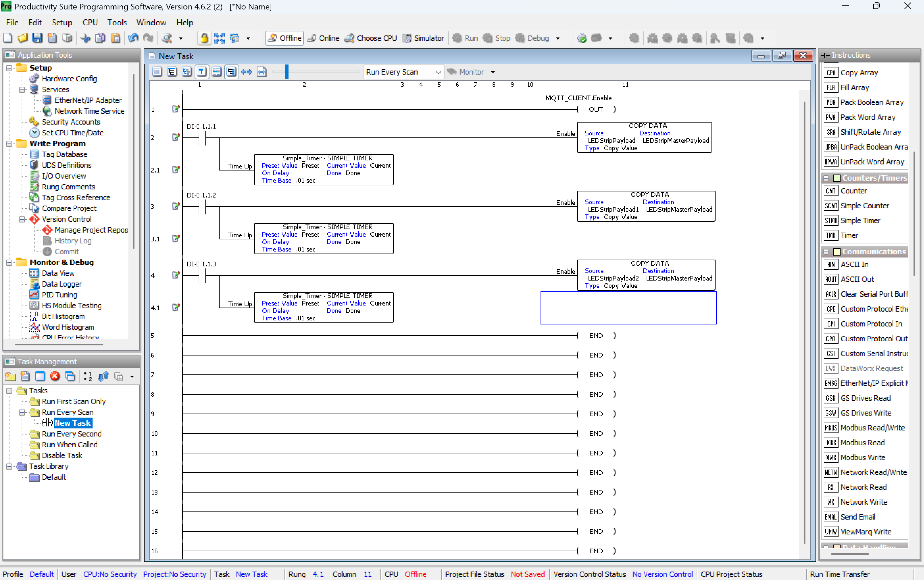Click the padlock icon in the toolbar

(x=204, y=38)
